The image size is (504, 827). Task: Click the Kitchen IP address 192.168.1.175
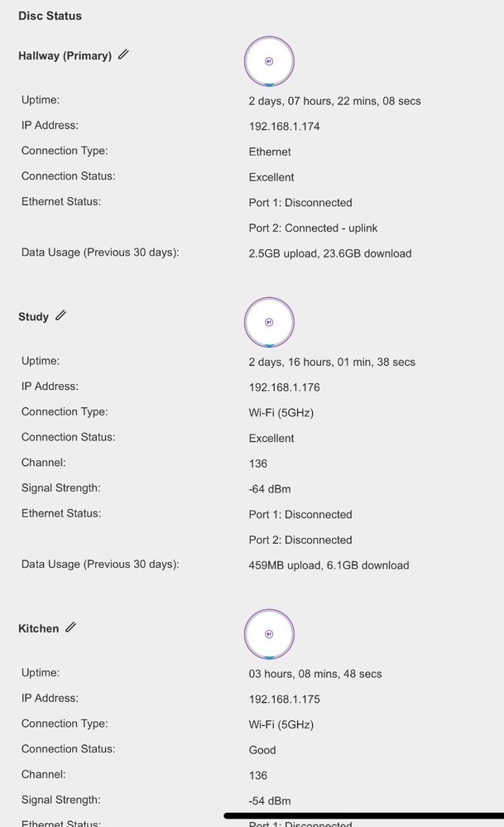click(284, 700)
